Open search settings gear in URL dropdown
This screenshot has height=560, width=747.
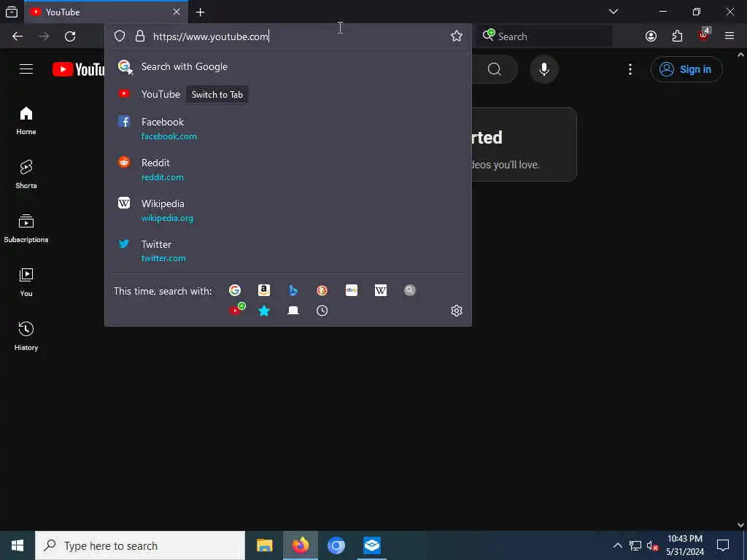[457, 311]
